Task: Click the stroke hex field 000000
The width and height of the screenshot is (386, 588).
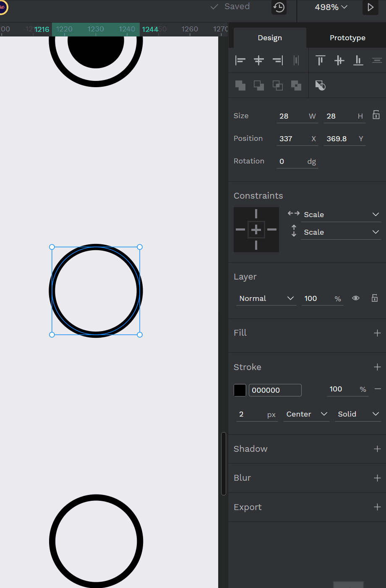Action: tap(275, 390)
